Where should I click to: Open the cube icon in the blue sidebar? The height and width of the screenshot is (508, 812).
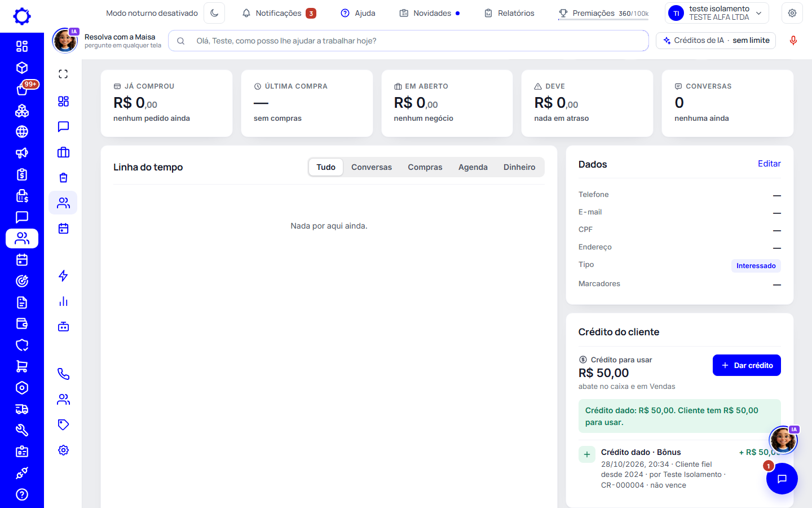(x=22, y=68)
